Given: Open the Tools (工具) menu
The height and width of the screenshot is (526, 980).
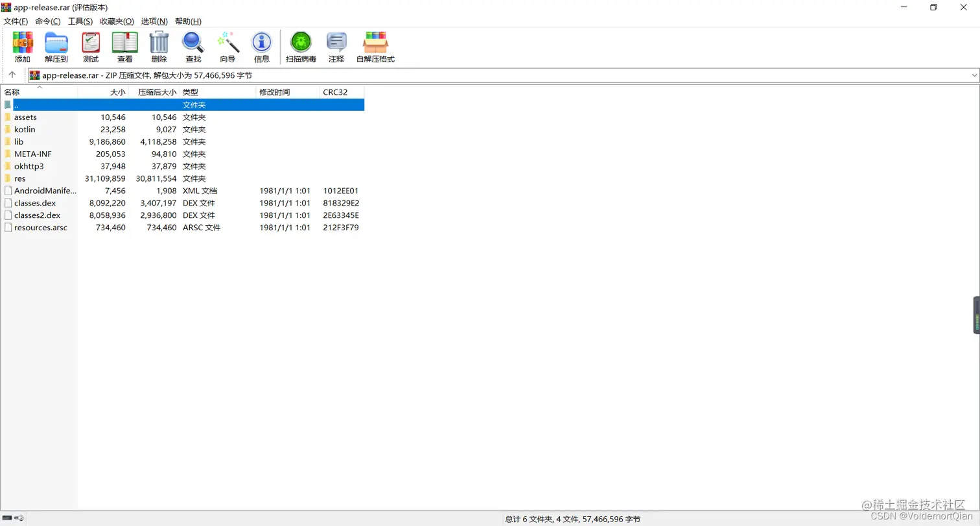Looking at the screenshot, I should tap(80, 21).
